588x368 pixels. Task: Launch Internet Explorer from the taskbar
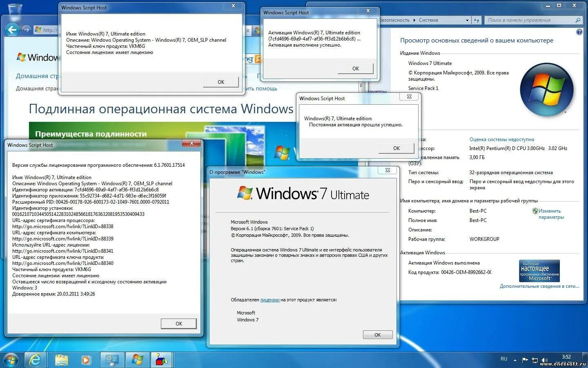click(36, 360)
